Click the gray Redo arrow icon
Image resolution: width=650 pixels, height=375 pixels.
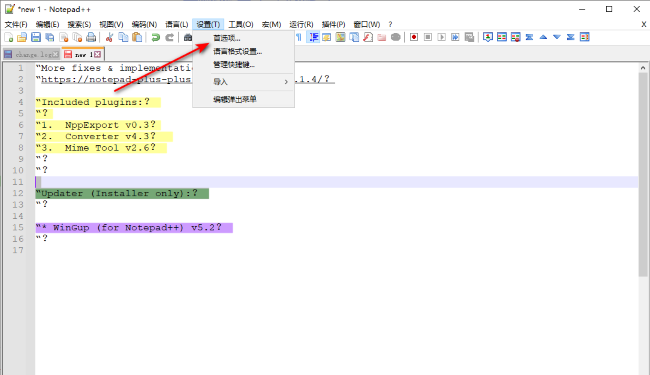[x=169, y=37]
